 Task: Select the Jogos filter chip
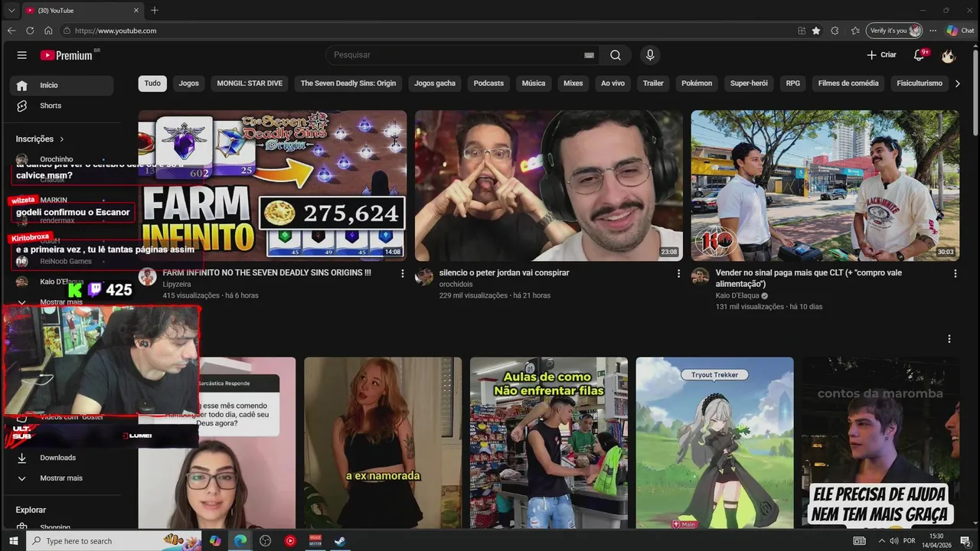[x=189, y=83]
